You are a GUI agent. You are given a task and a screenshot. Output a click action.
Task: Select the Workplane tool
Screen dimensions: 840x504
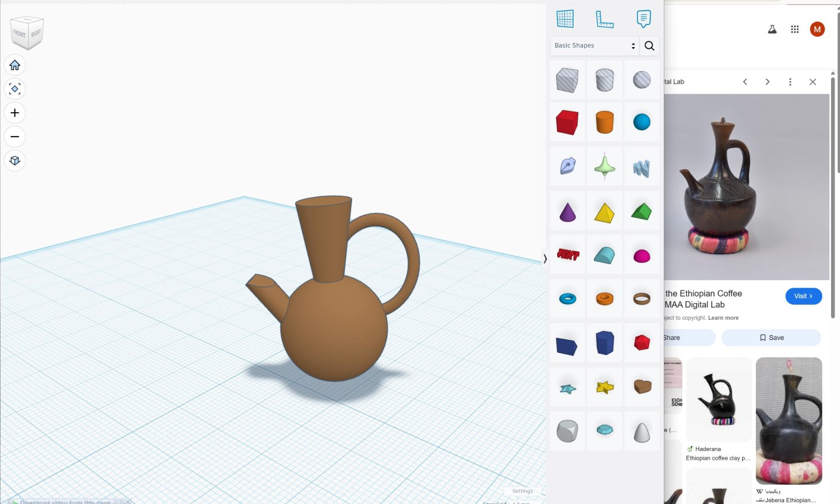pos(565,19)
